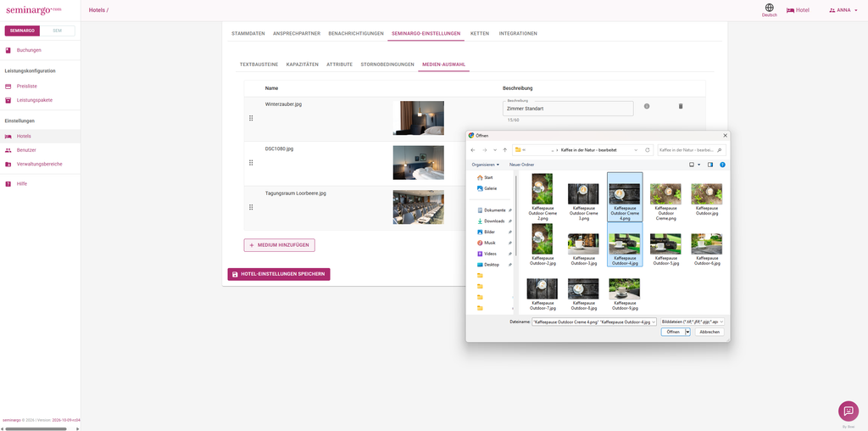Click the drag handle of DSC1080.jpg row
Screen dimensions: 868x431
pyautogui.click(x=251, y=163)
